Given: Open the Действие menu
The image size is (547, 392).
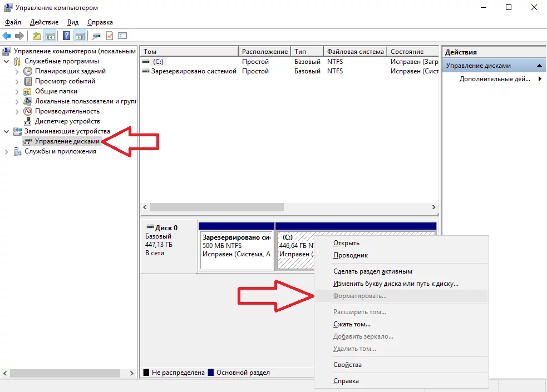Looking at the screenshot, I should pyautogui.click(x=45, y=22).
